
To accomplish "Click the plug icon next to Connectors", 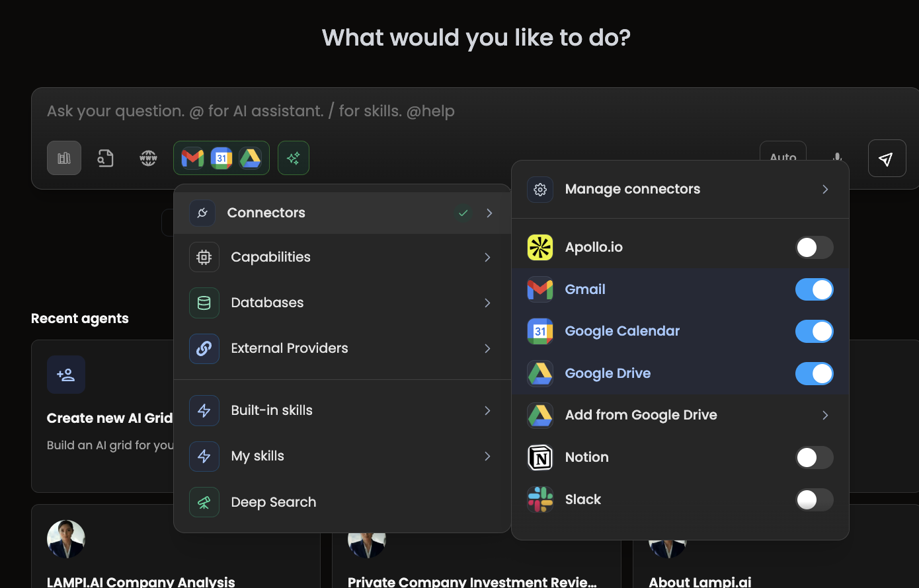I will click(202, 213).
